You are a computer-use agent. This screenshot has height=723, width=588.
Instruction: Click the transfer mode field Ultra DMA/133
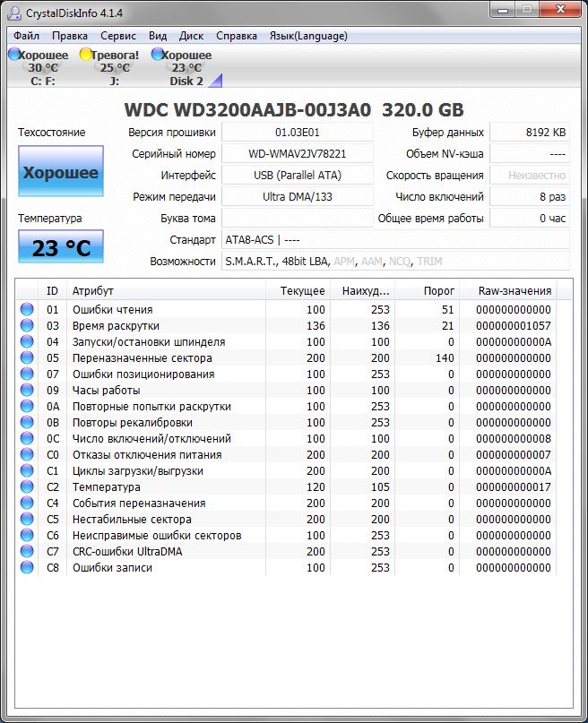point(298,197)
